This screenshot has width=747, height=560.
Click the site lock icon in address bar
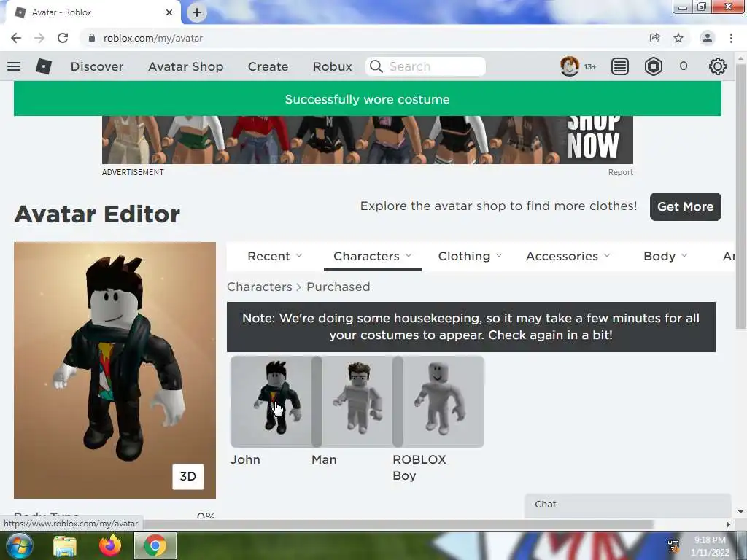tap(92, 38)
